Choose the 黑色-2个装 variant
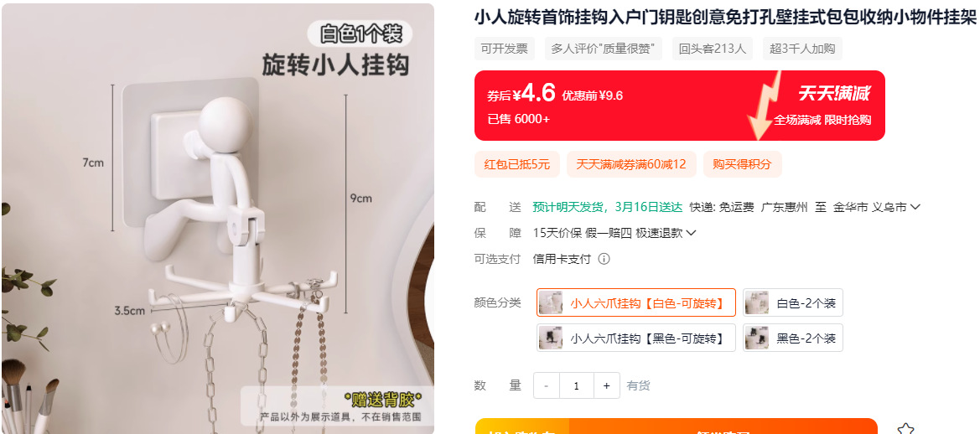 click(x=792, y=338)
